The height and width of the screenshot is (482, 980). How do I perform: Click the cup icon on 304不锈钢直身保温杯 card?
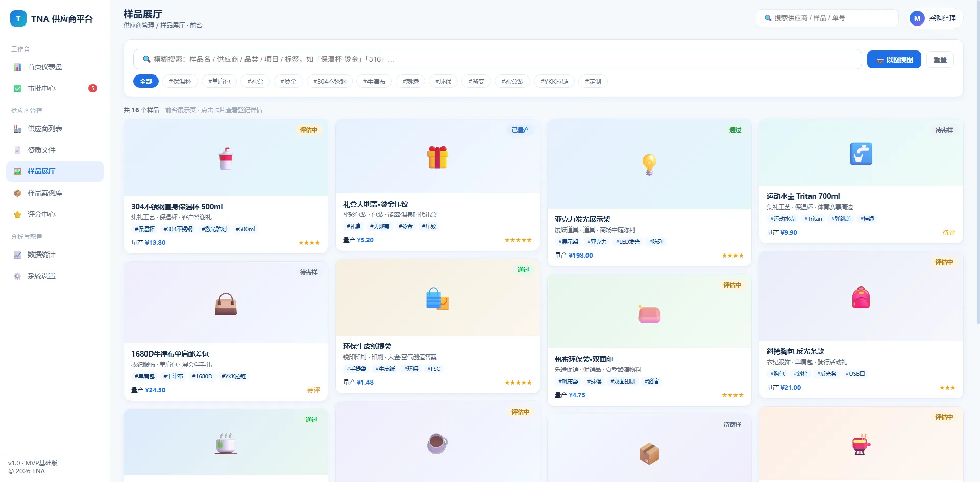point(226,159)
